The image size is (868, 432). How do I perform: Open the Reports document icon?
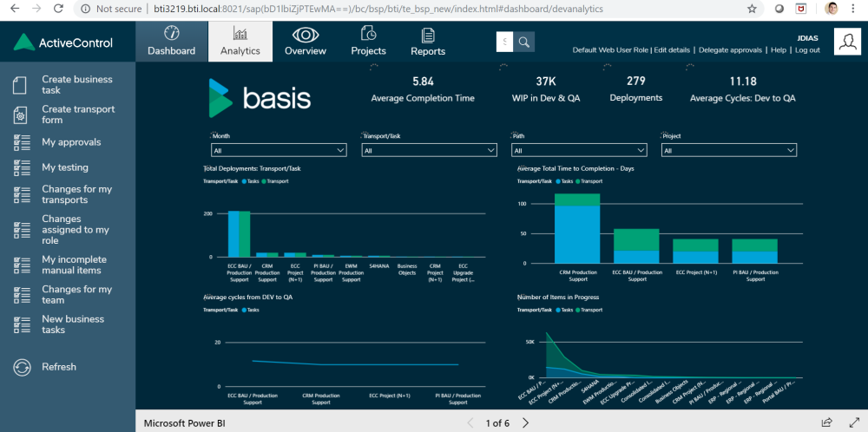428,36
